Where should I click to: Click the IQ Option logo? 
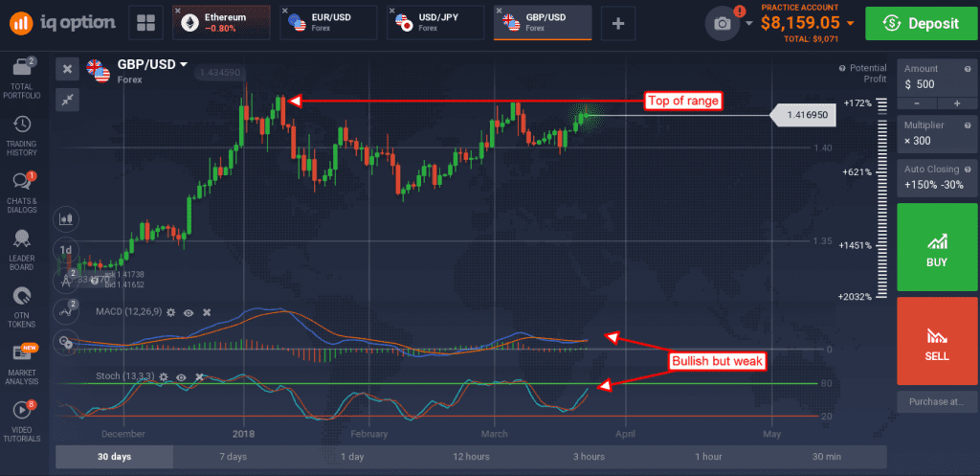[x=62, y=23]
